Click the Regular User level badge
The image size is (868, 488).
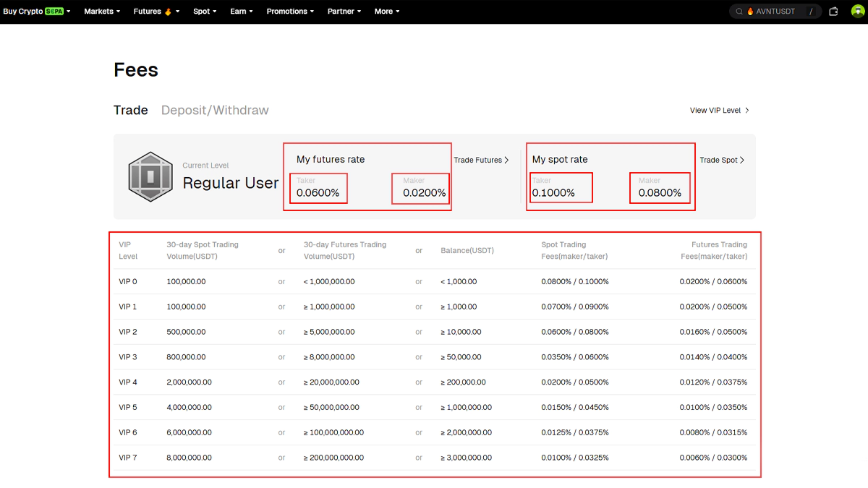(x=149, y=176)
